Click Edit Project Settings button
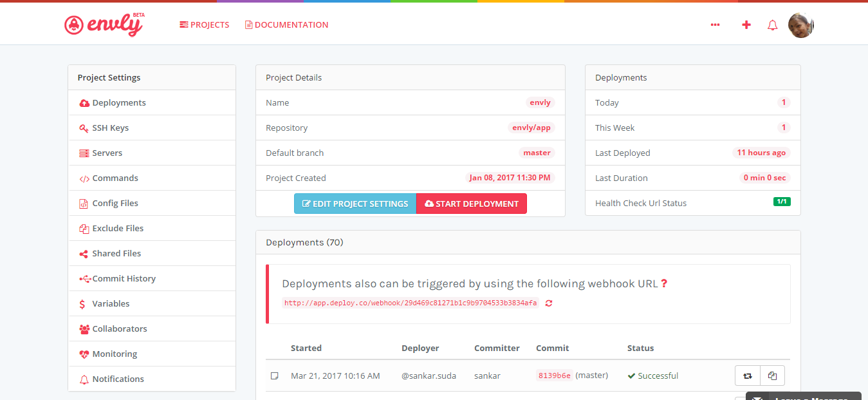The image size is (868, 400). click(x=355, y=204)
